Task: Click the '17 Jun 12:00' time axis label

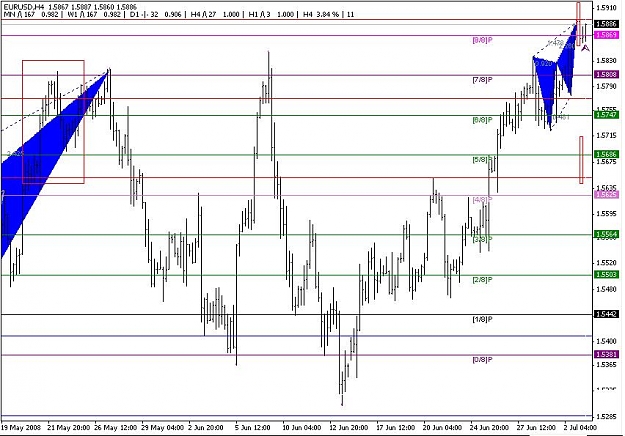Action: (395, 428)
